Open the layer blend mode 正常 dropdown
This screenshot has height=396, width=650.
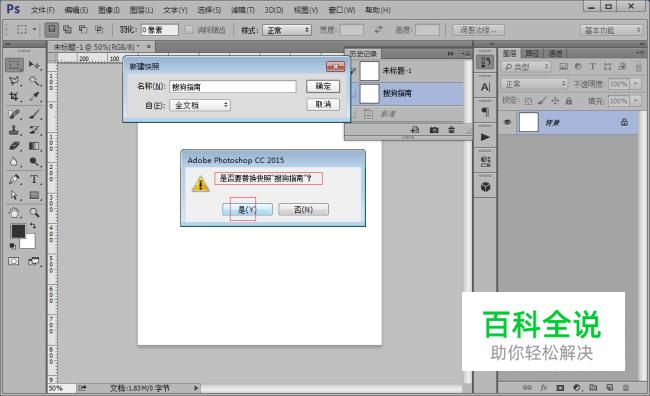[x=534, y=84]
